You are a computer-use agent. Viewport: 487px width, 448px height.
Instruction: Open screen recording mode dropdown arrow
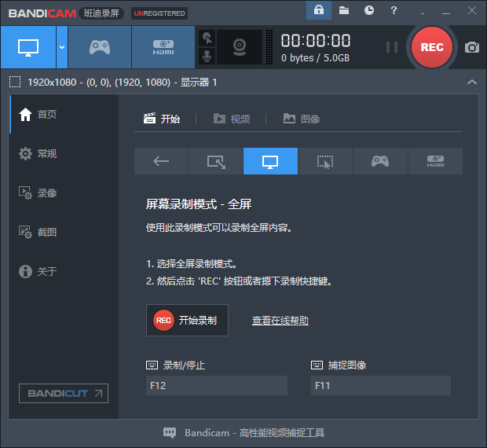coord(62,47)
